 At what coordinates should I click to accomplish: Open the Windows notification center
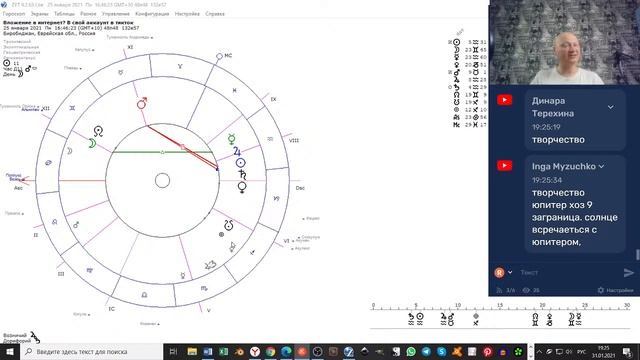click(627, 351)
